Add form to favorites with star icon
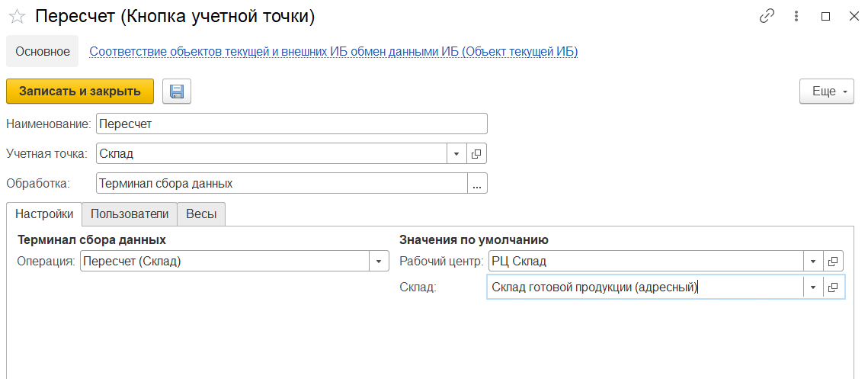The width and height of the screenshot is (868, 379). pyautogui.click(x=17, y=16)
